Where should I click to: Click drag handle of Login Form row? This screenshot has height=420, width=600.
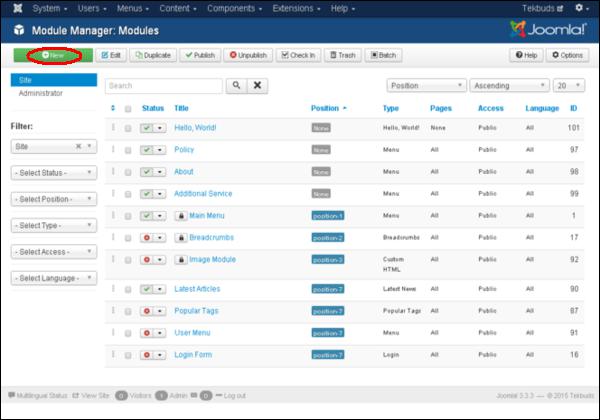click(x=113, y=355)
